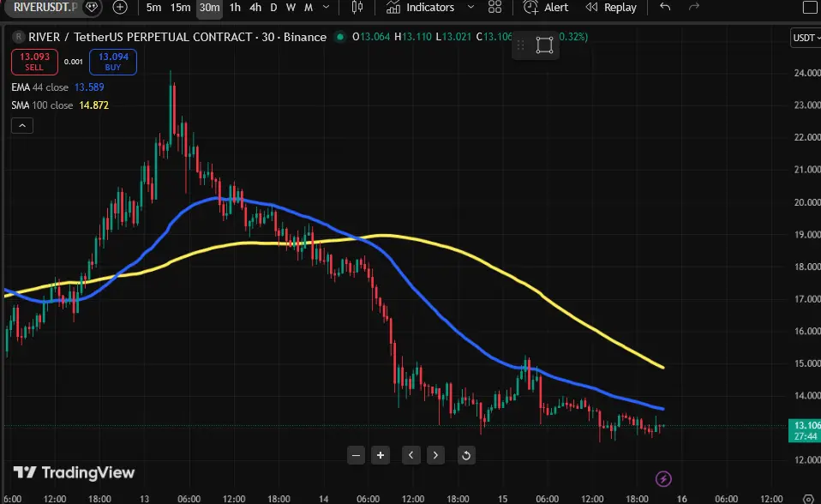Expand the timeframe list dropdown
Screen dimensions: 821x504
point(327,8)
